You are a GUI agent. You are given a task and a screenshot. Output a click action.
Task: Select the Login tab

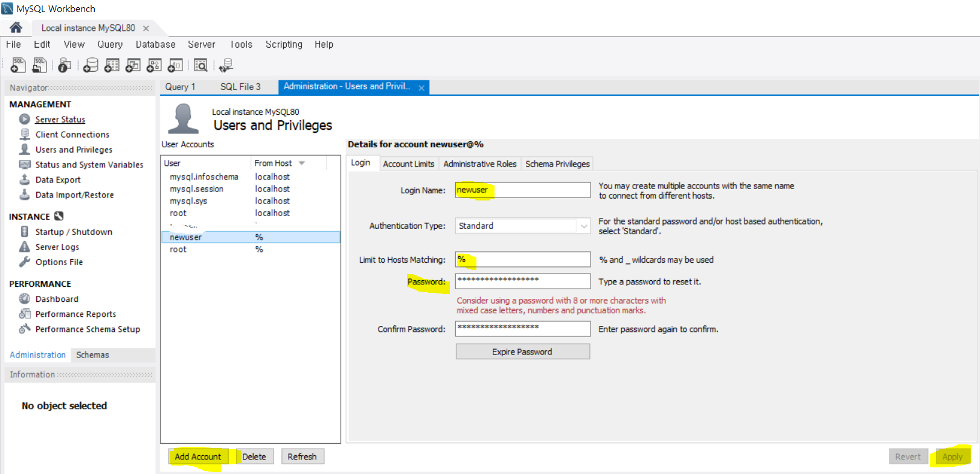click(360, 163)
